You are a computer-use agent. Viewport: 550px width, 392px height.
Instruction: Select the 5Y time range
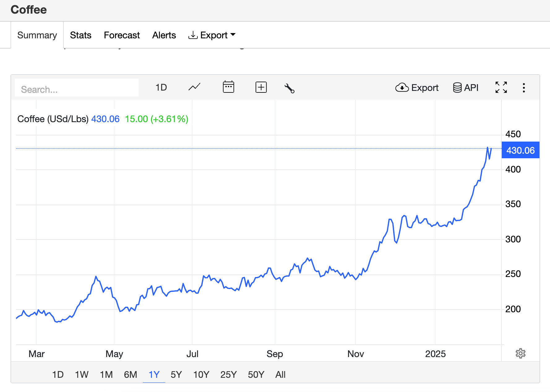(x=176, y=375)
